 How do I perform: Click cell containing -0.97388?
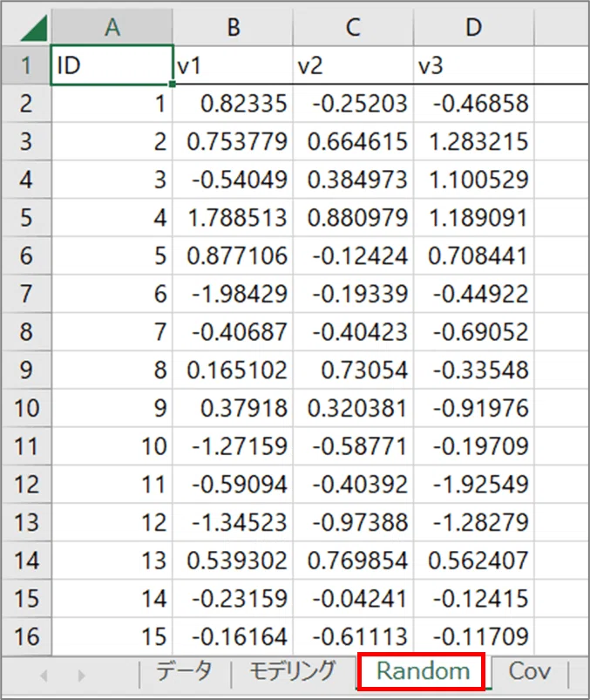(354, 522)
